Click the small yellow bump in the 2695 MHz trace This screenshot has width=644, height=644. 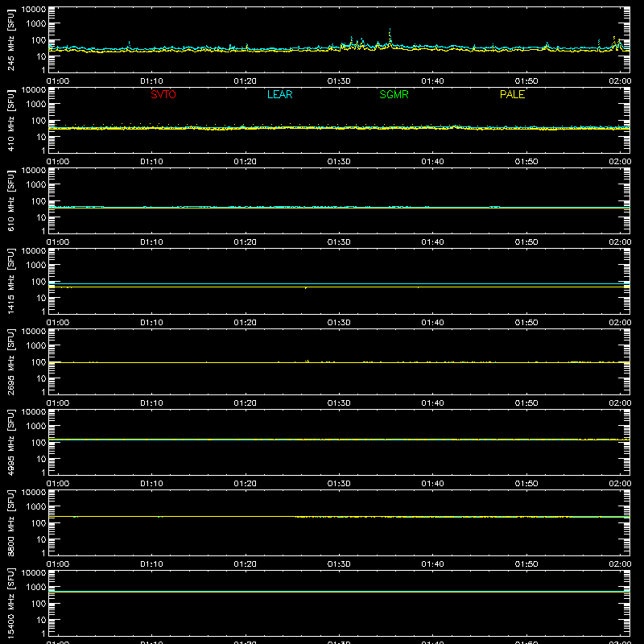[x=308, y=361]
